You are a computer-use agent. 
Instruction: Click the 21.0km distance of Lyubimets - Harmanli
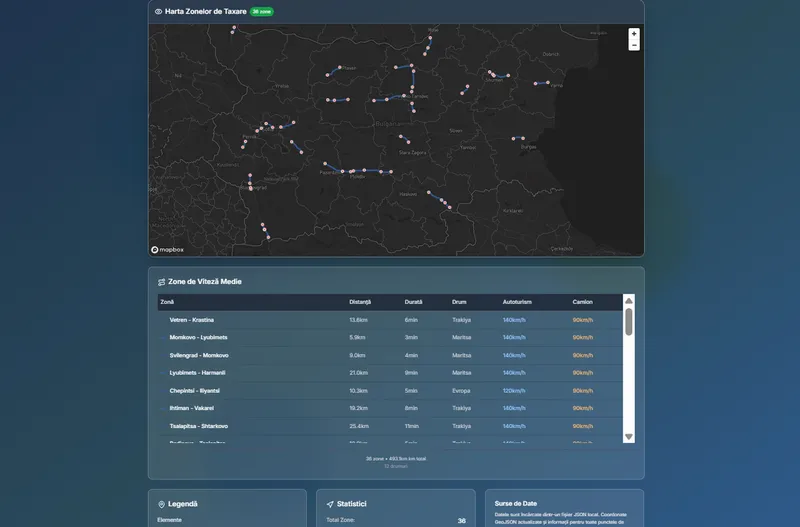pyautogui.click(x=358, y=372)
